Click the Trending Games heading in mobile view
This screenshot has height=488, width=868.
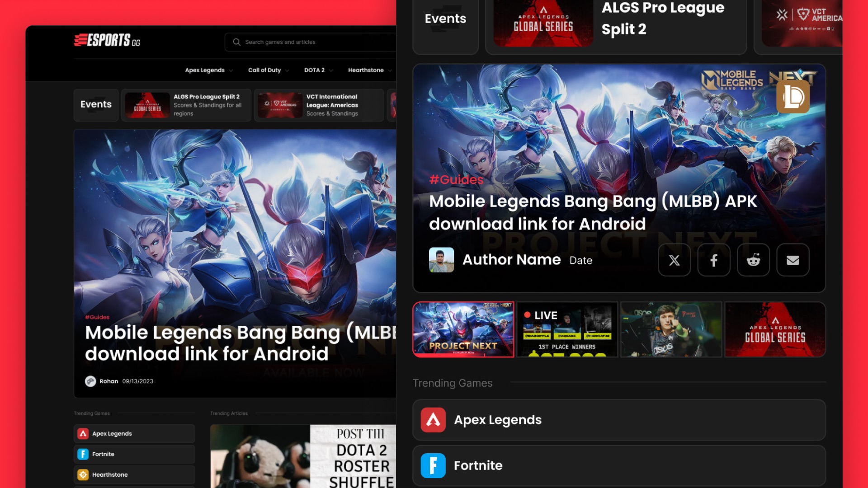click(x=453, y=383)
